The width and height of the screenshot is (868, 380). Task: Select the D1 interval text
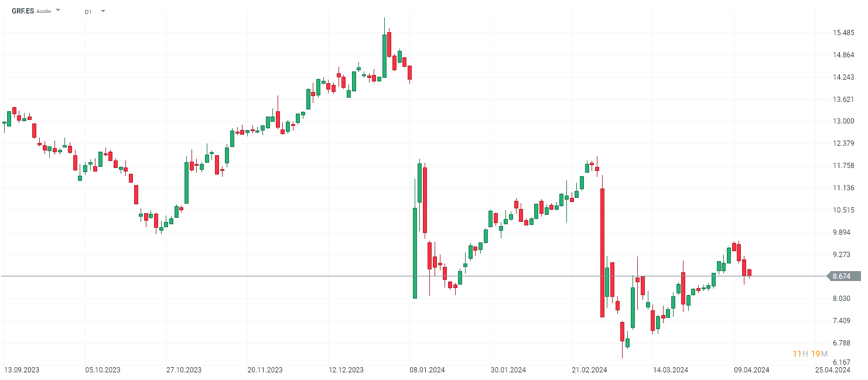click(88, 12)
